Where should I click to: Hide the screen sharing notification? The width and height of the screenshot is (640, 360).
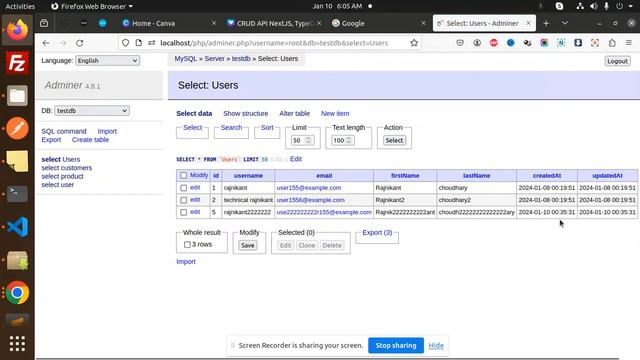tap(436, 345)
